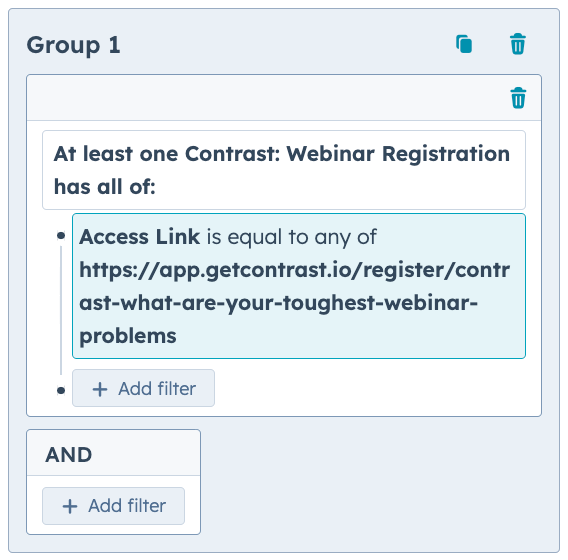The width and height of the screenshot is (568, 560).
Task: Remove the Webinar Registration filter card via trash icon
Action: point(518,98)
